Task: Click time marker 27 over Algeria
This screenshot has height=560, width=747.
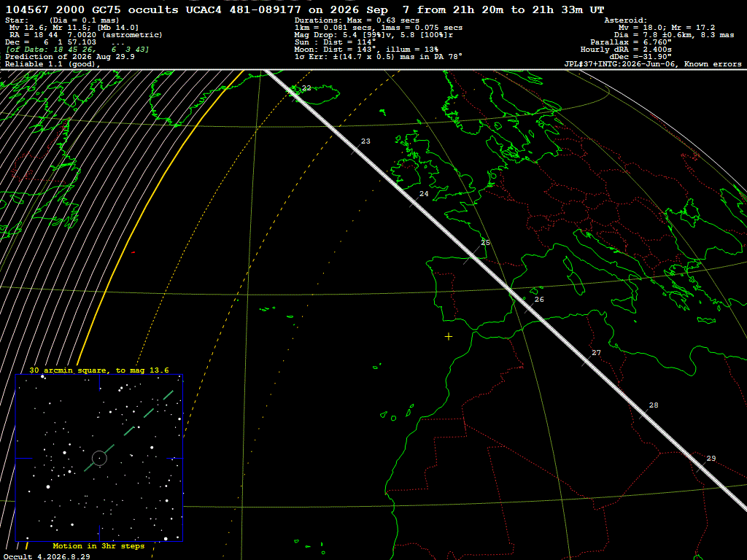Action: [x=596, y=353]
